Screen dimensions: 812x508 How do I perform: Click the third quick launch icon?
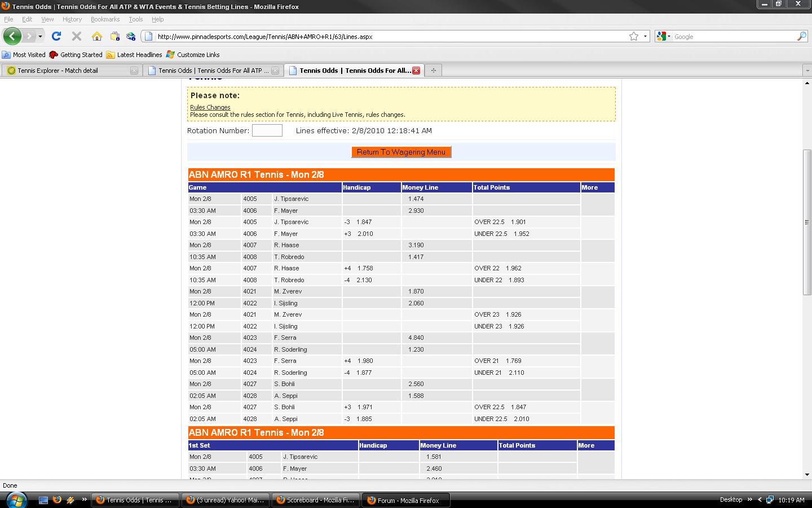tap(70, 500)
